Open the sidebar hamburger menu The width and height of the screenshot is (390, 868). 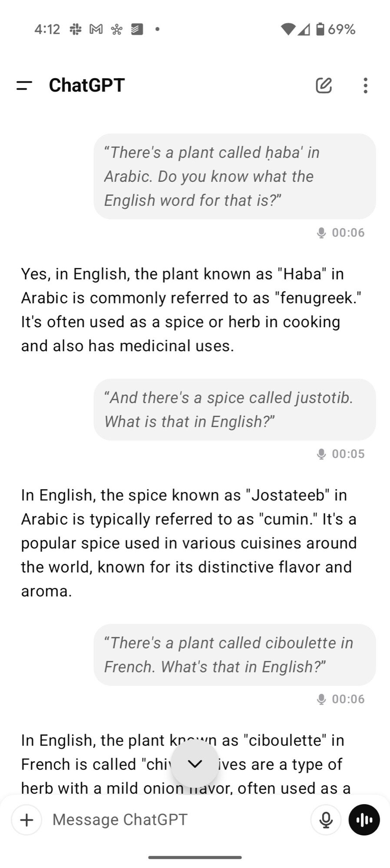(x=24, y=85)
